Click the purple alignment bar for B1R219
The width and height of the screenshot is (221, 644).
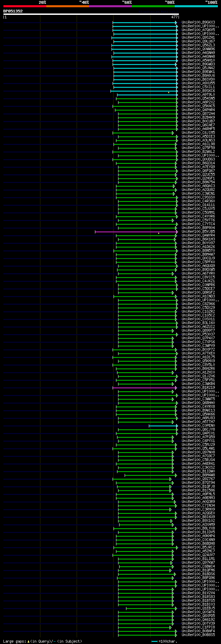click(x=145, y=388)
